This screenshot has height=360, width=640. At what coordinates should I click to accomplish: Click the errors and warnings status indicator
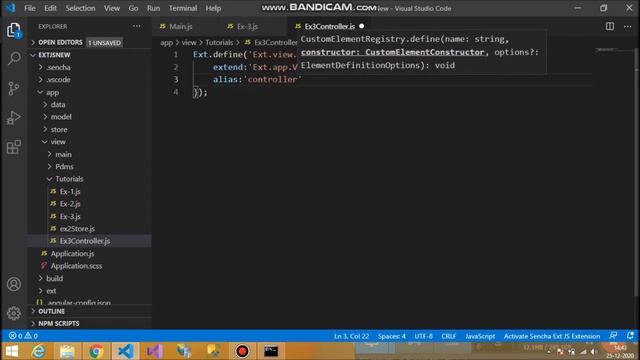pyautogui.click(x=23, y=336)
